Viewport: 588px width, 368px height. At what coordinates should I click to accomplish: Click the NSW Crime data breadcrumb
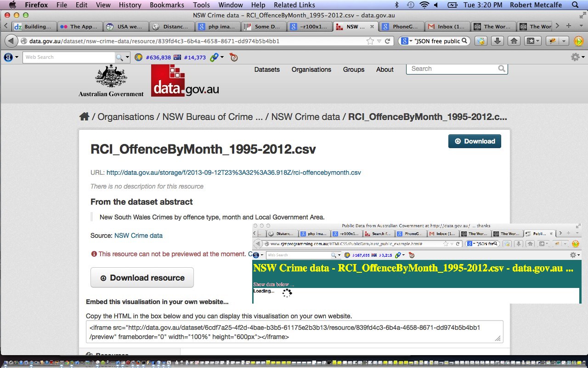305,117
